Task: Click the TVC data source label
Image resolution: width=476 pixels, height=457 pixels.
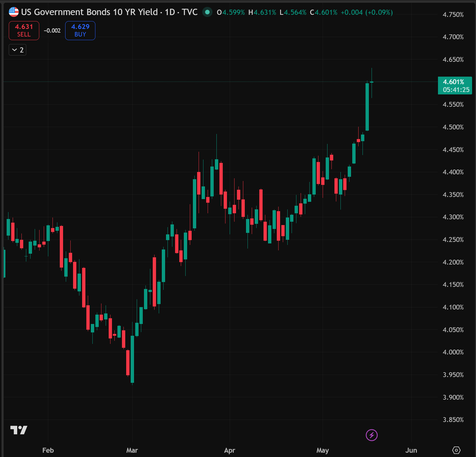Action: coord(190,12)
